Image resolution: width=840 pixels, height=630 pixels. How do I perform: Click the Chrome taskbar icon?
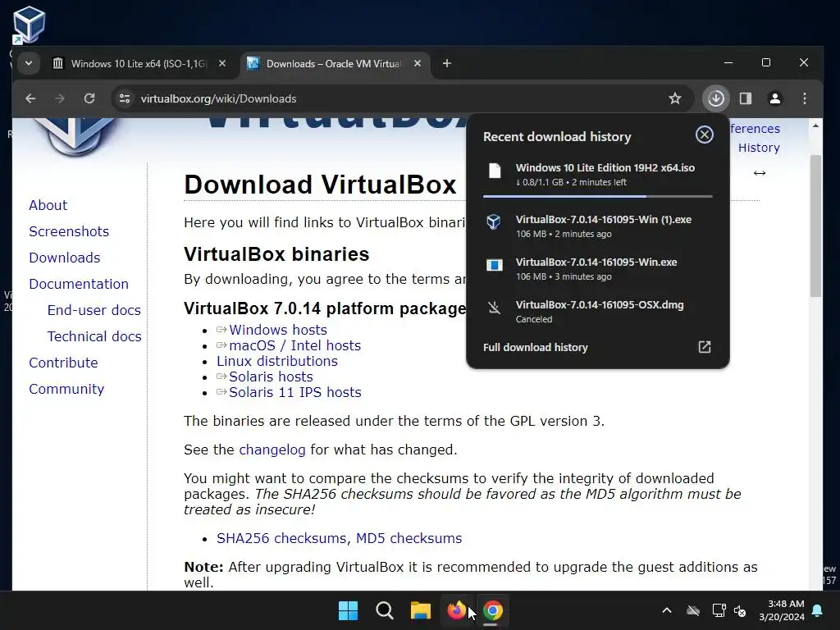493,610
